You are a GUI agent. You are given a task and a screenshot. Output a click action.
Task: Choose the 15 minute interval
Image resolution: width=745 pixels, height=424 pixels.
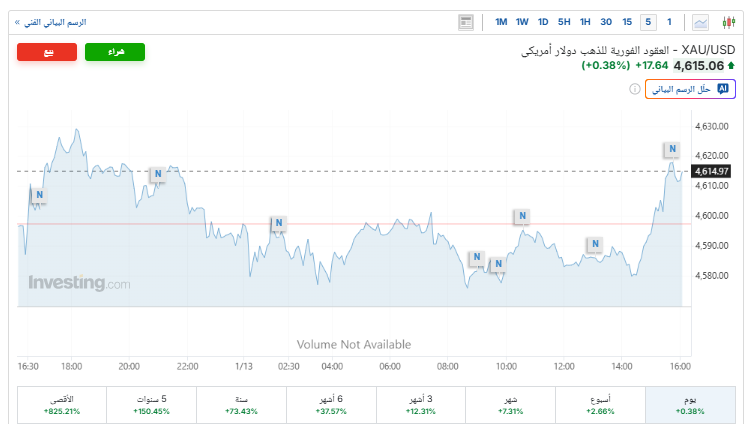point(627,21)
